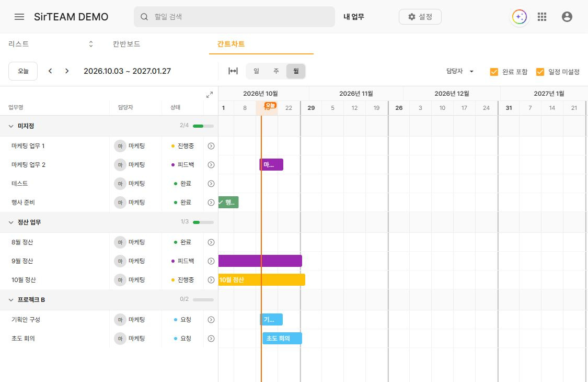
Task: Collapse the 프로젝트 B group
Action: coord(11,300)
